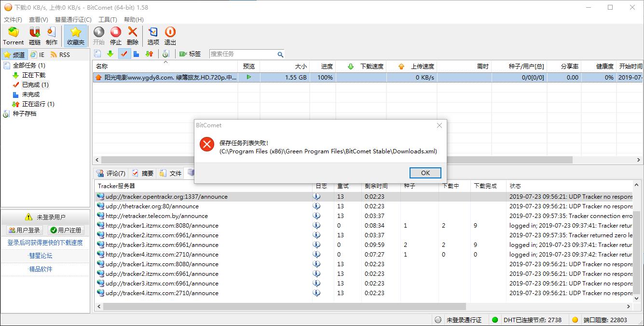Viewport: 644px width, 326px height.
Task: Click the 用户注册 button
Action: [x=66, y=230]
